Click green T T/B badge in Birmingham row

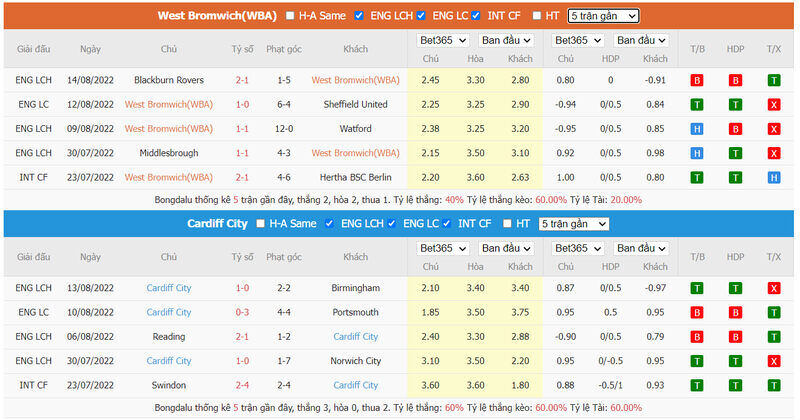click(x=696, y=288)
